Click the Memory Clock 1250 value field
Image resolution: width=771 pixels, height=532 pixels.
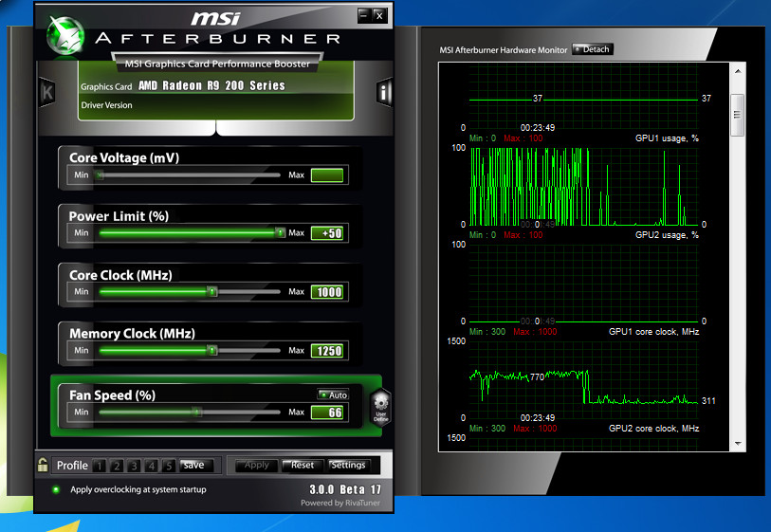point(327,351)
